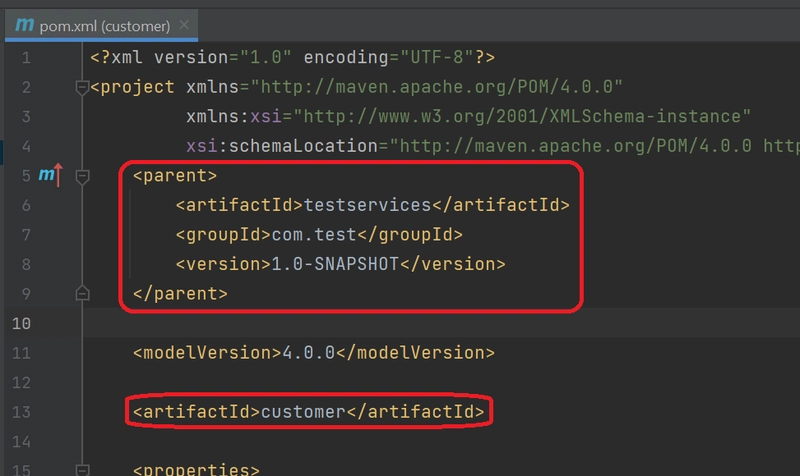The height and width of the screenshot is (476, 800).
Task: Close the pom.xml (customer) tab
Action: [x=184, y=24]
